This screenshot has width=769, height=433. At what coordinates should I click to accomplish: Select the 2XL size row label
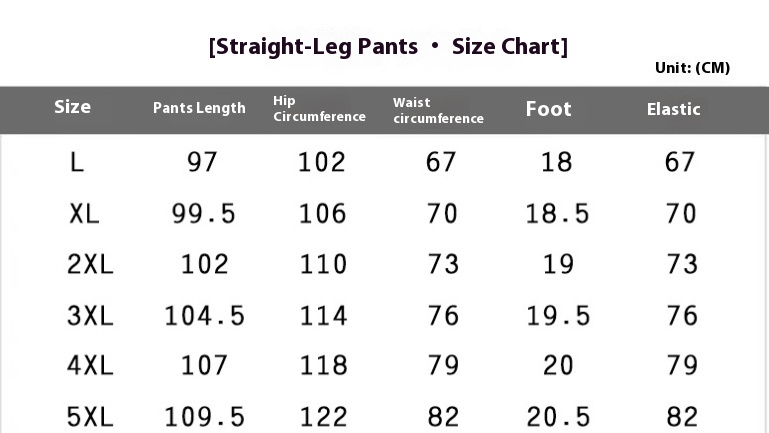pos(91,264)
